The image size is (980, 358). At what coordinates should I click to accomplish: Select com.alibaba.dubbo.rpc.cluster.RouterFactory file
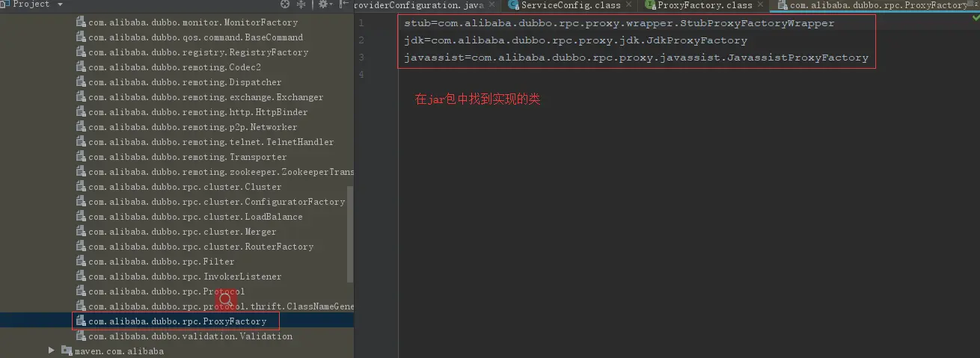pyautogui.click(x=195, y=247)
